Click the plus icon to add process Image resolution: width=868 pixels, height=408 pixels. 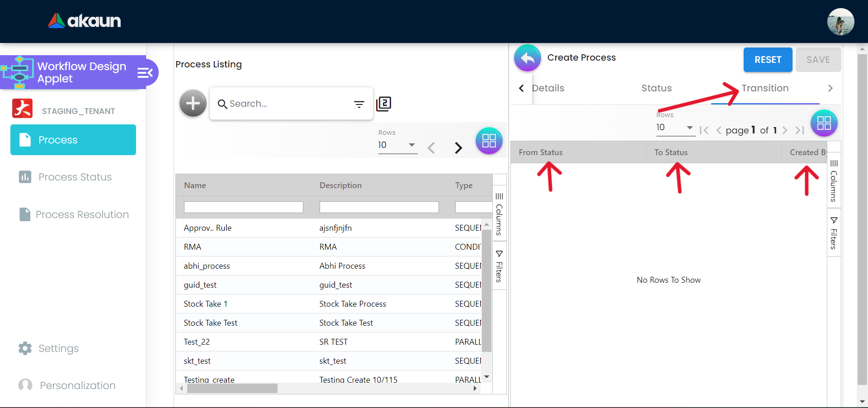[193, 104]
